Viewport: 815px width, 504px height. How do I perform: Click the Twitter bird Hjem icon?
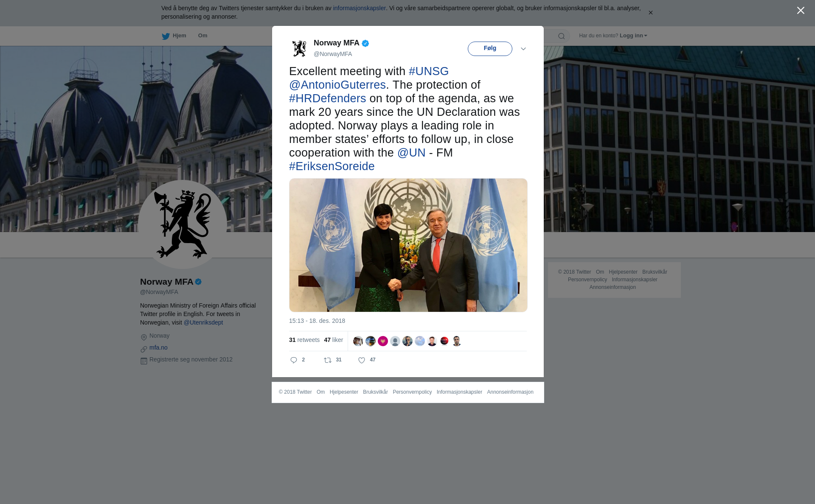pyautogui.click(x=166, y=36)
